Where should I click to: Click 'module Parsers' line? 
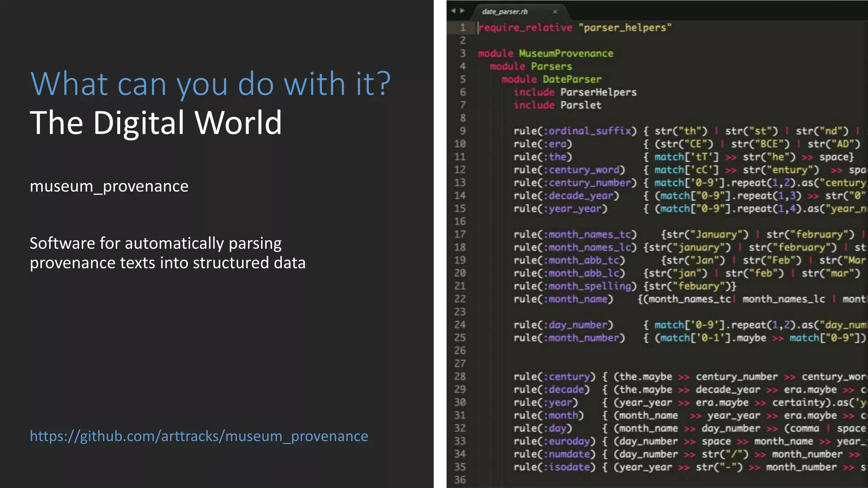(x=531, y=67)
